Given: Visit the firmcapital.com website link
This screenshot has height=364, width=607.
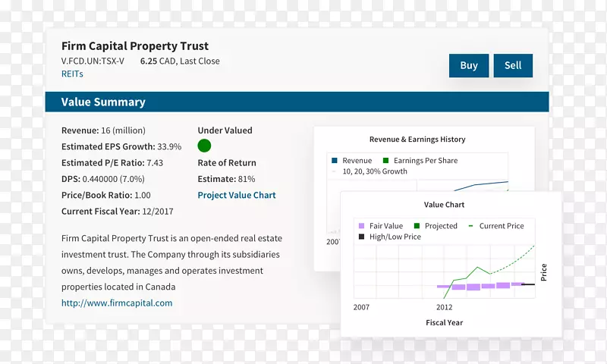Looking at the screenshot, I should tap(117, 303).
